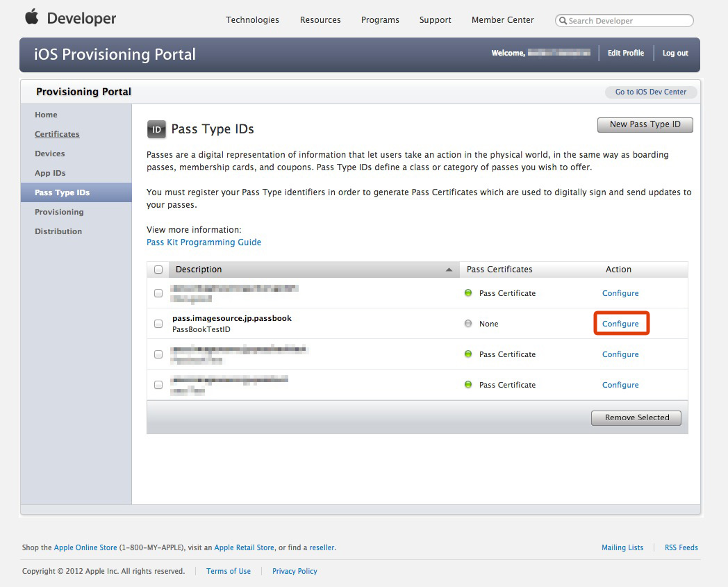Click Configure for the first pass row
The height and width of the screenshot is (587, 728).
(620, 293)
